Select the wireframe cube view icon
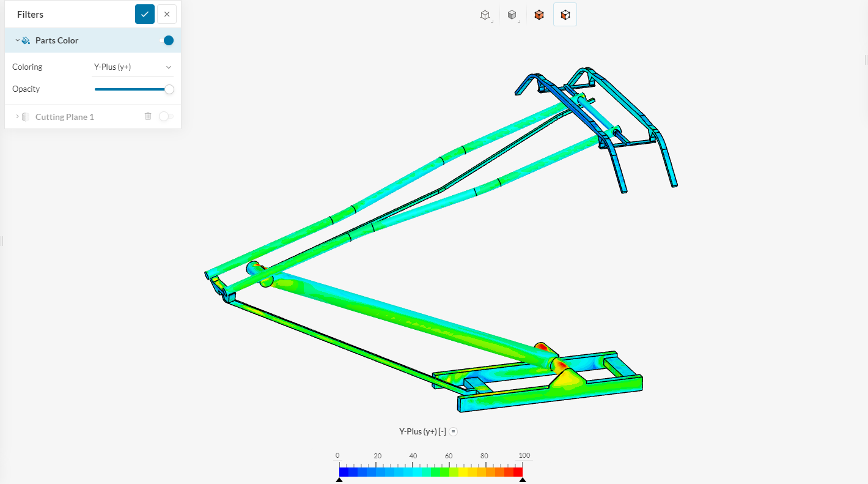Screen dimensions: 868x484 tap(485, 14)
